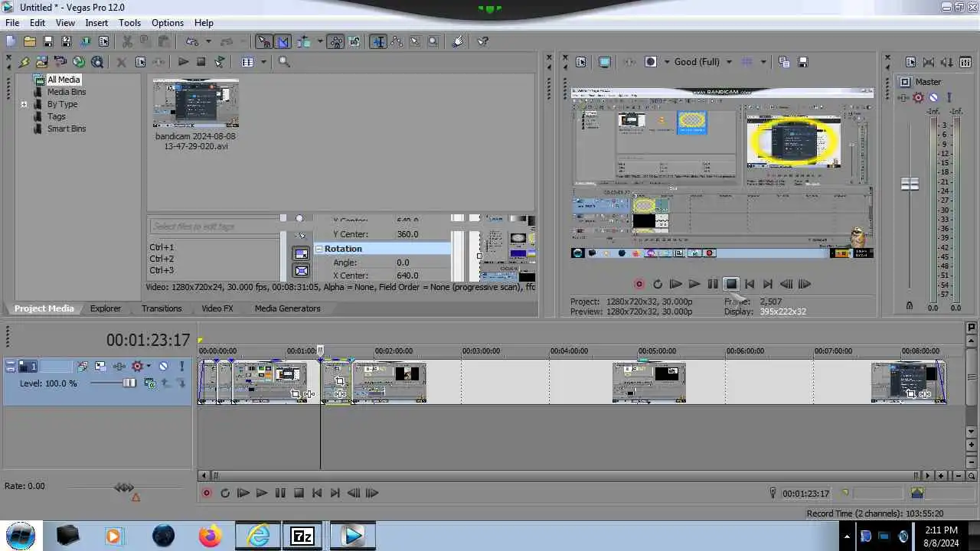Viewport: 980px width, 551px height.
Task: Open the Auto Ripple mode dropdown arrow
Action: 320,41
